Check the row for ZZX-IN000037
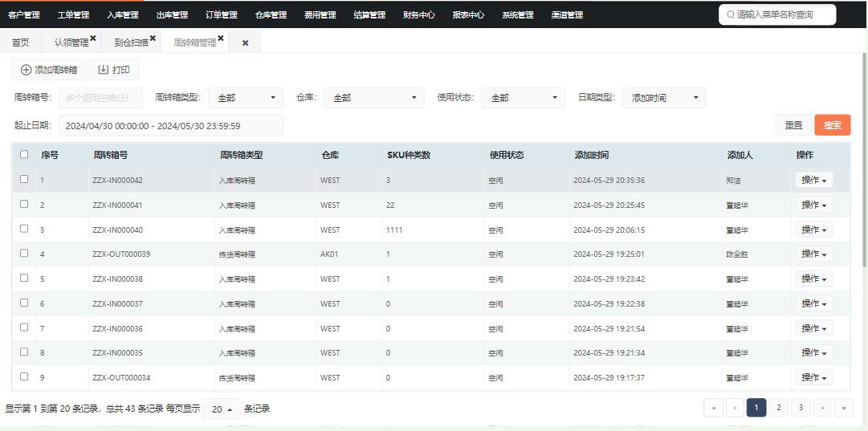Viewport: 868px width, 431px height. [24, 303]
